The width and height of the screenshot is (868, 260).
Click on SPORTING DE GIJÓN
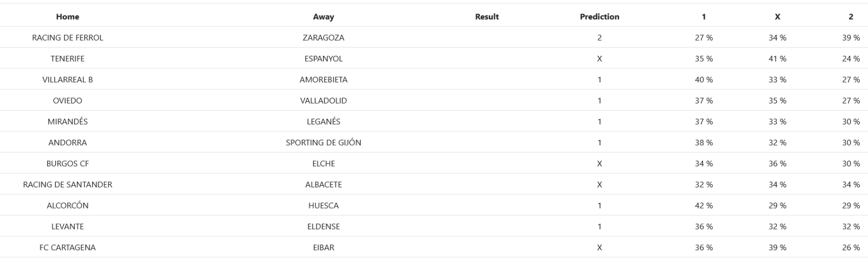point(323,143)
